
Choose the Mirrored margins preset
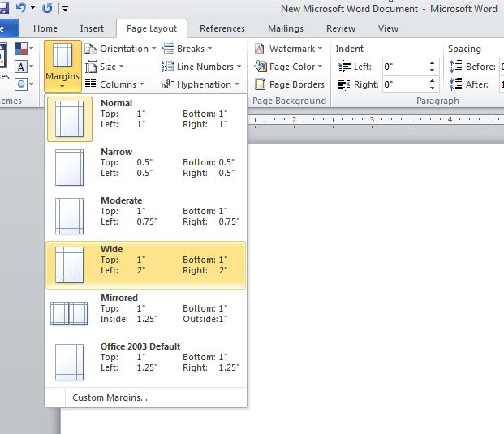(146, 314)
